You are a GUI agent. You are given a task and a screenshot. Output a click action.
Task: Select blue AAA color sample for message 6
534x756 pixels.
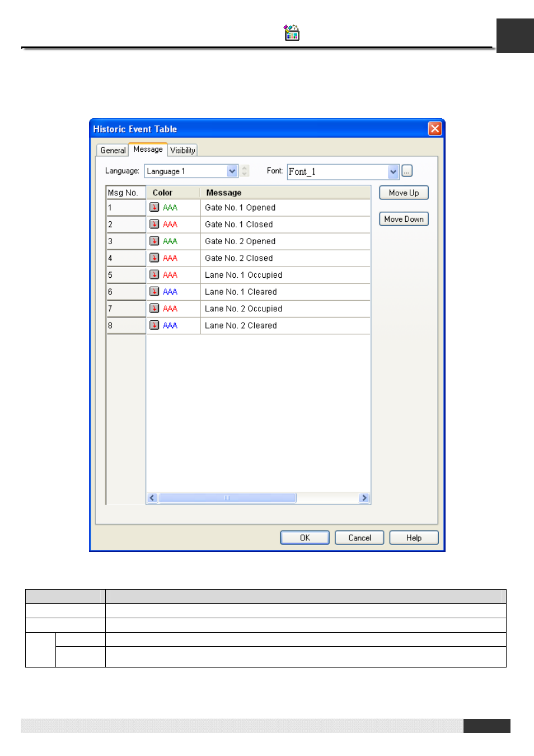(x=170, y=292)
